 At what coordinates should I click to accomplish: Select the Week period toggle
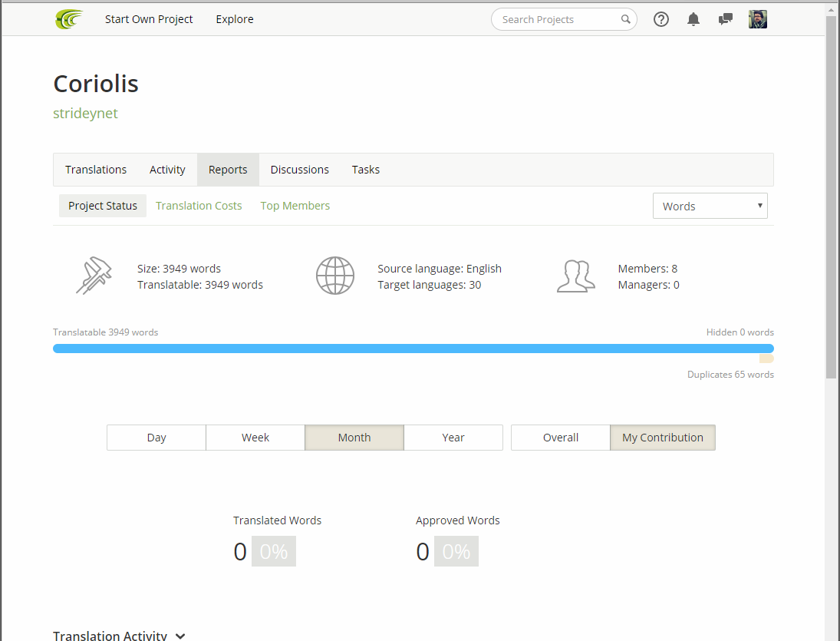tap(255, 438)
